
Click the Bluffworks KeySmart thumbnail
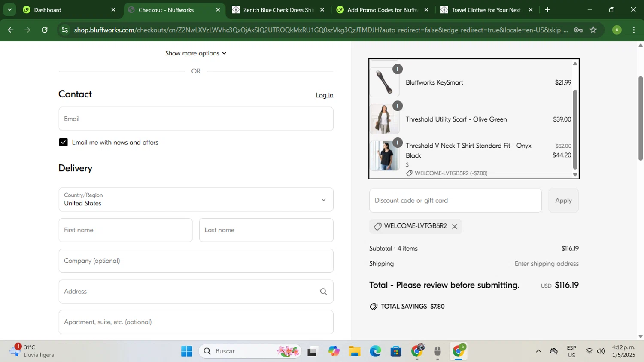click(x=385, y=82)
